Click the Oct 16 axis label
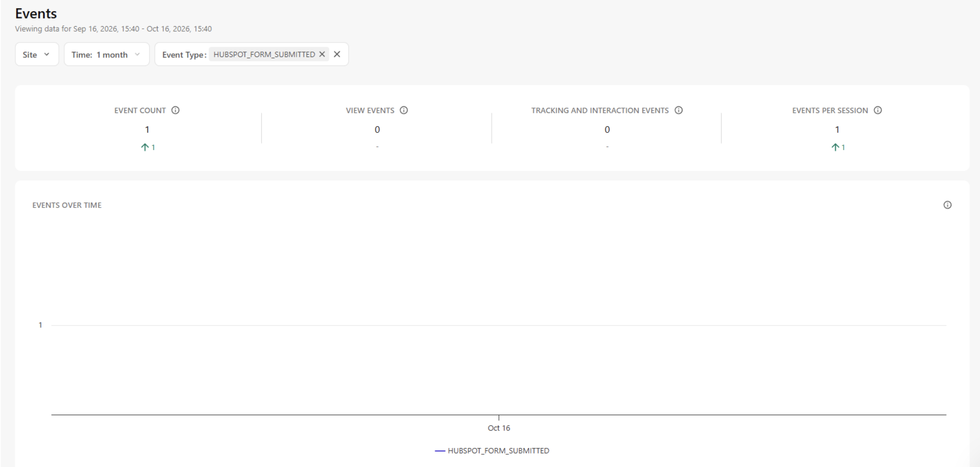This screenshot has width=980, height=467. click(499, 428)
